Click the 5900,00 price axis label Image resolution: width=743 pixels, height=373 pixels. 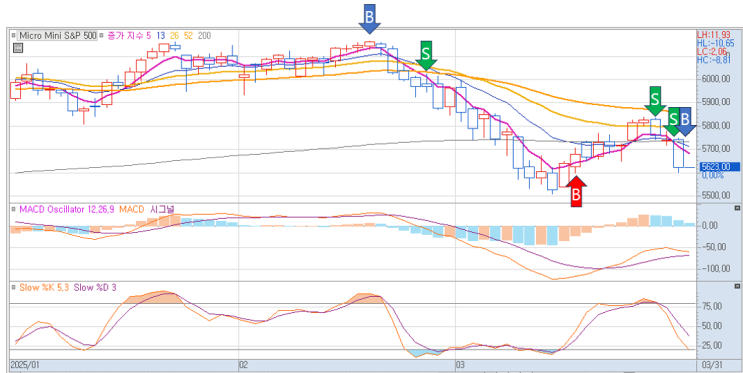tap(715, 102)
